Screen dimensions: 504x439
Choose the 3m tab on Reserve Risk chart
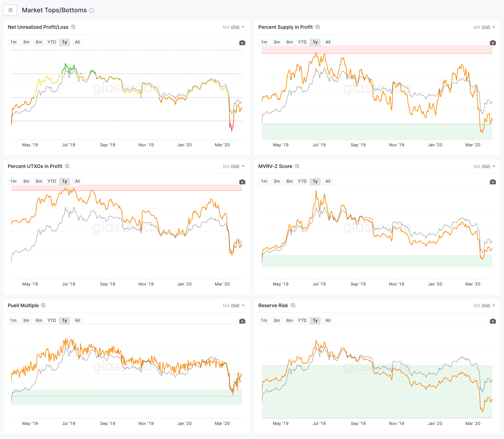277,320
